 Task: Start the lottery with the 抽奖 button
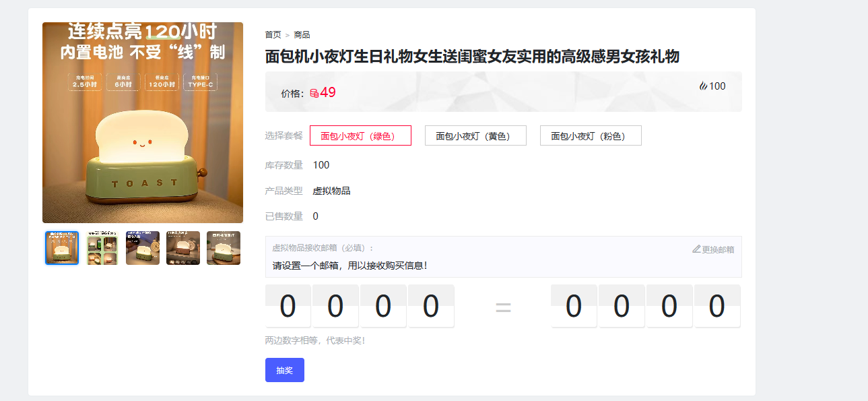click(x=285, y=370)
